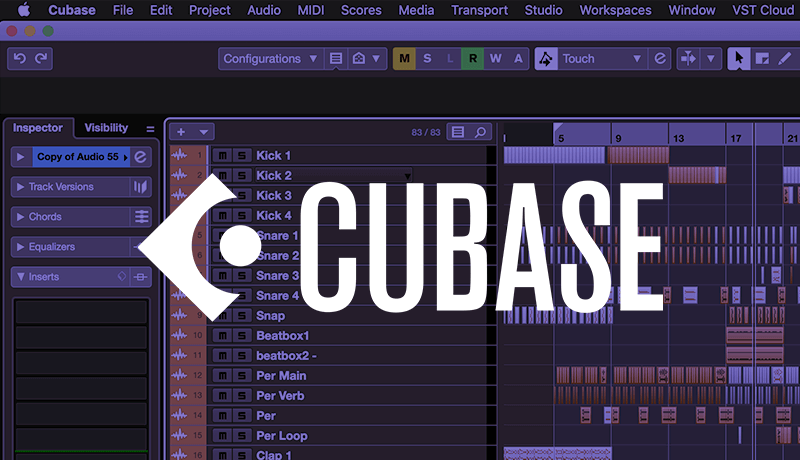Open the auto-scroll options dropdown arrow
This screenshot has height=460, width=800.
click(711, 59)
